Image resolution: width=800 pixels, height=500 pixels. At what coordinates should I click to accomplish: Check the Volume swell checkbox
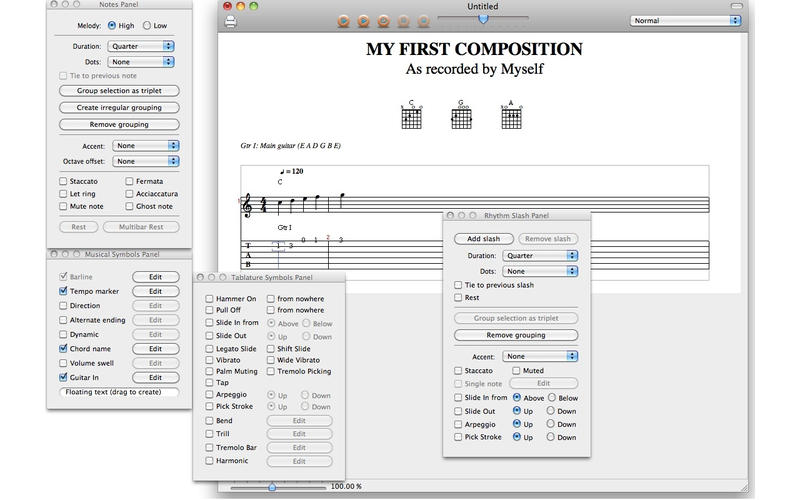point(63,363)
